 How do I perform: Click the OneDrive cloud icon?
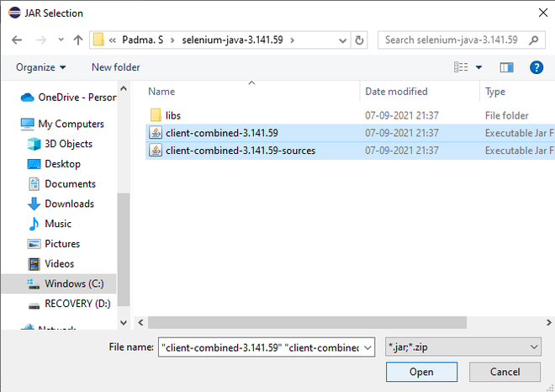coord(27,98)
